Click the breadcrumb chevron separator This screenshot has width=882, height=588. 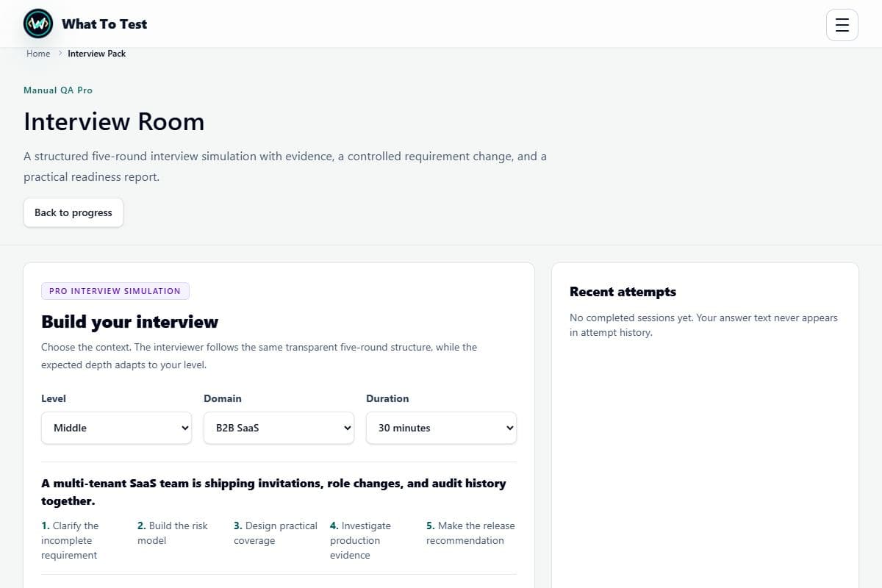[x=60, y=54]
